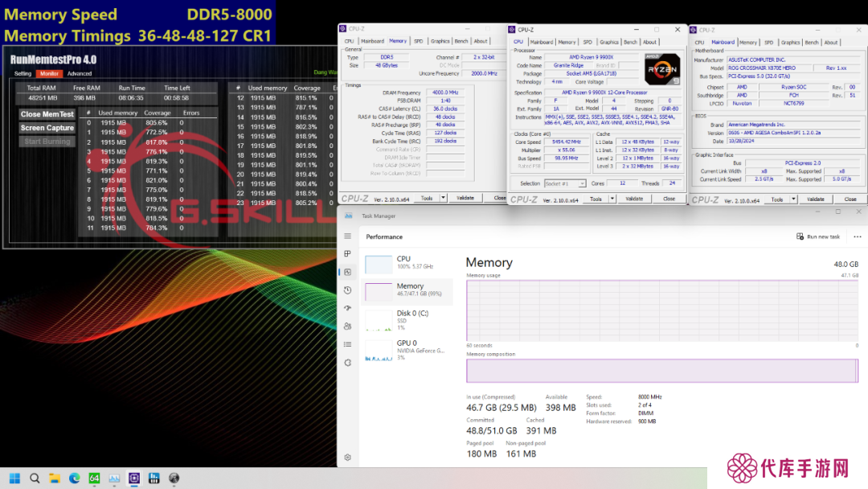Click Run new task in Task Manager
This screenshot has width=868, height=489.
point(818,236)
